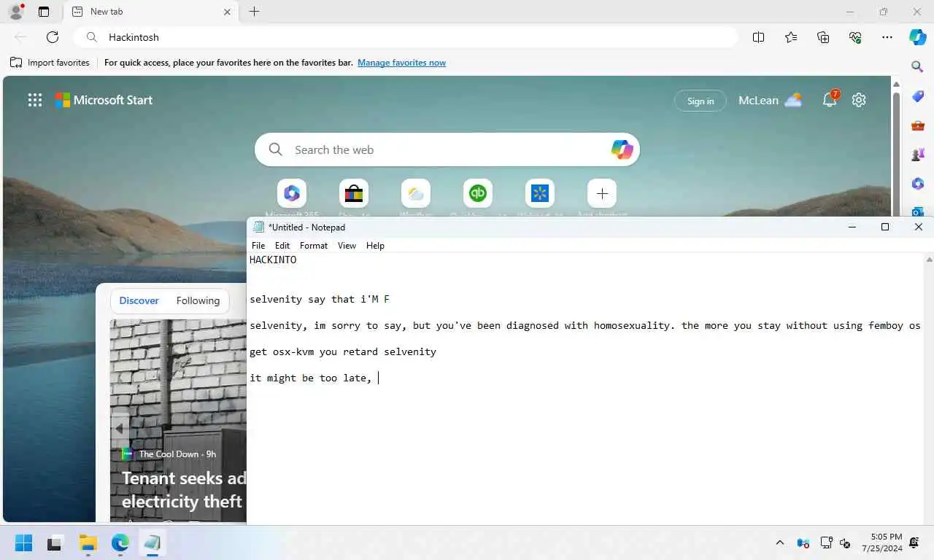The image size is (934, 560).
Task: Close the New tab browser tab
Action: point(227,12)
